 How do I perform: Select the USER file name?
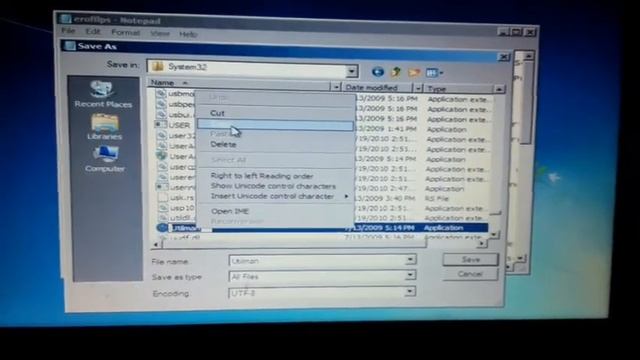pyautogui.click(x=179, y=125)
